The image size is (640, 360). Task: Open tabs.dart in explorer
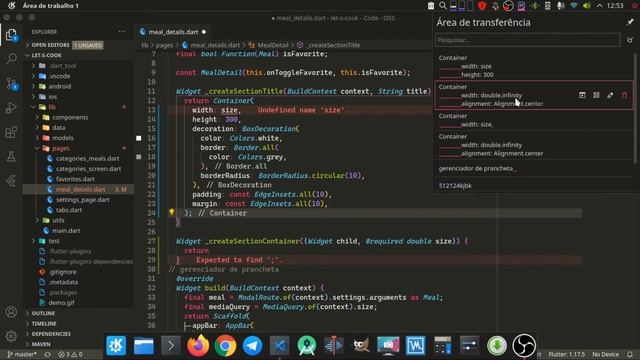click(69, 210)
